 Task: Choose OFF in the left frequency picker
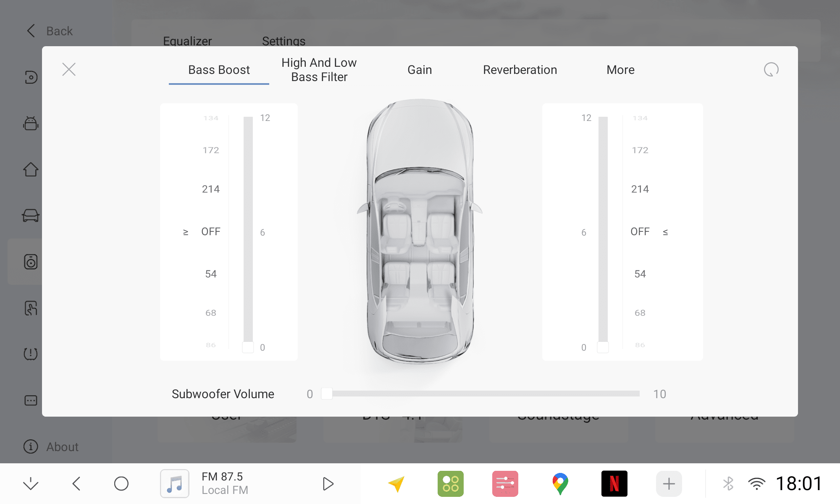(x=211, y=231)
